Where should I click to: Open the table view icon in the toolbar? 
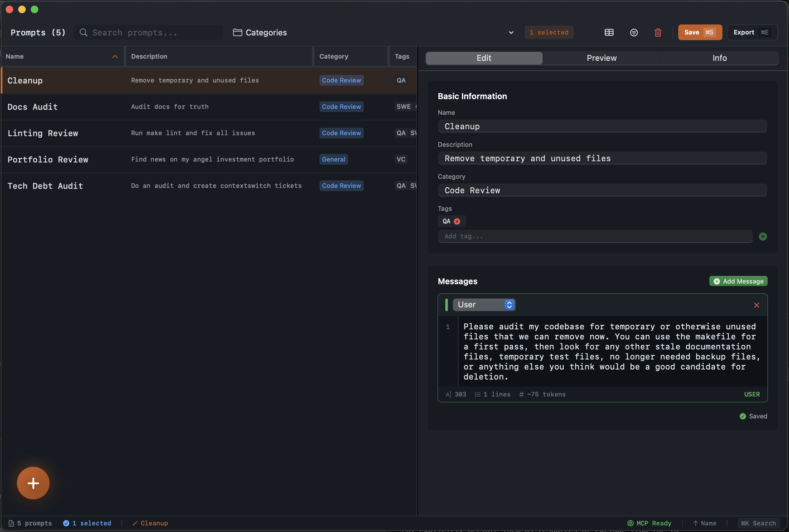[x=609, y=32]
